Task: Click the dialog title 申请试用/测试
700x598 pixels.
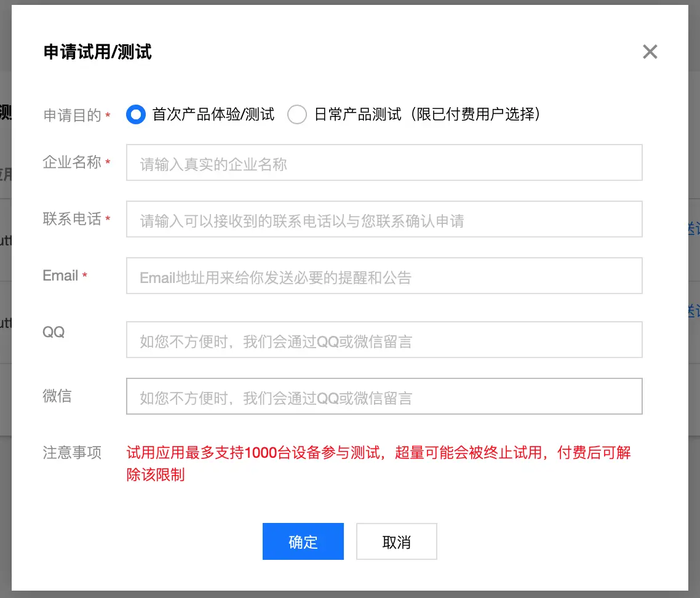Action: click(x=97, y=53)
